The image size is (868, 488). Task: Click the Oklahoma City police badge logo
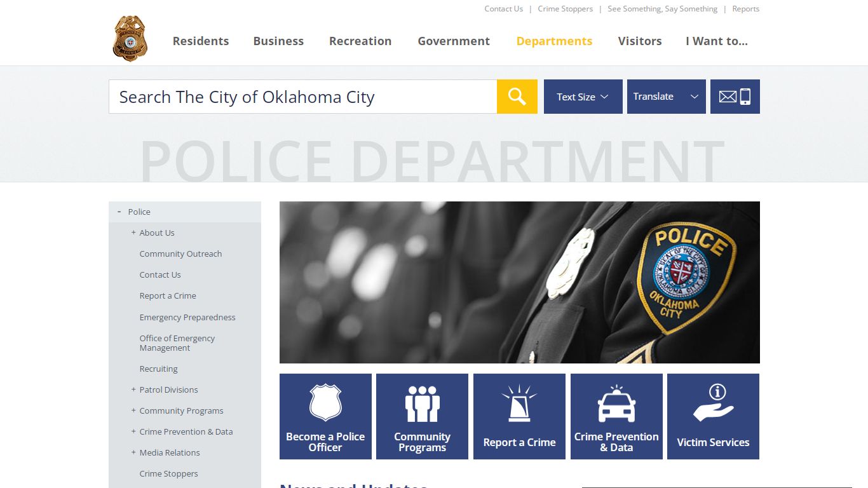[x=130, y=39]
